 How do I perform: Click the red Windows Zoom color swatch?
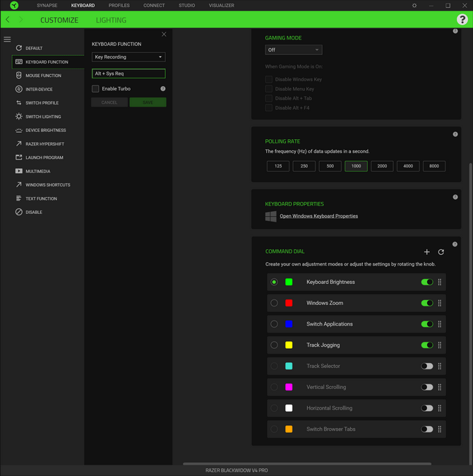point(289,303)
